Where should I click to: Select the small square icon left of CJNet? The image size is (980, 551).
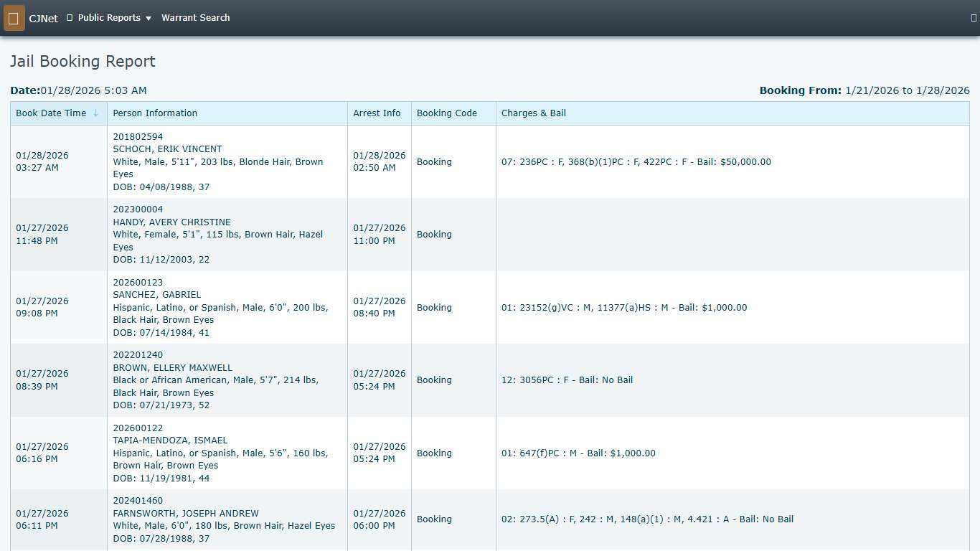[14, 17]
